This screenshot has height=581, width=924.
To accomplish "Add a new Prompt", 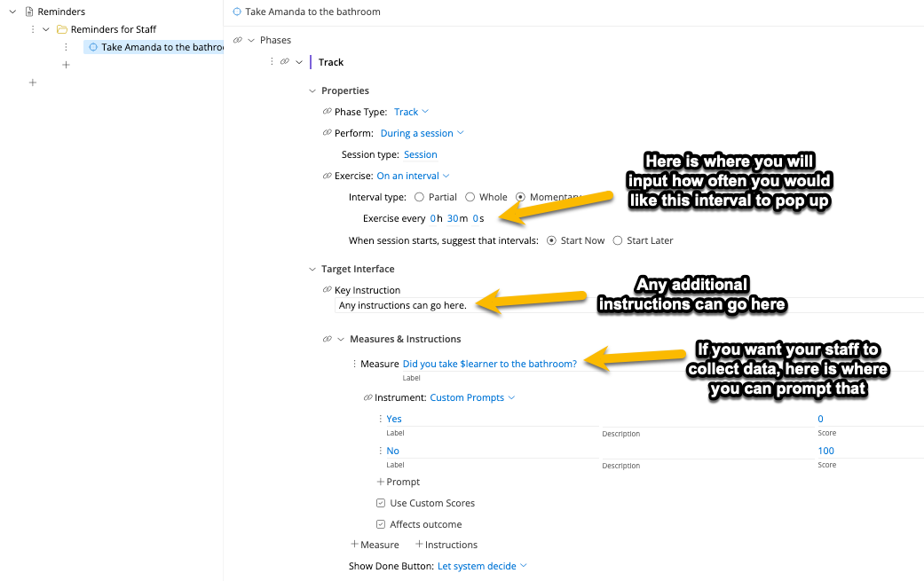I will [399, 482].
